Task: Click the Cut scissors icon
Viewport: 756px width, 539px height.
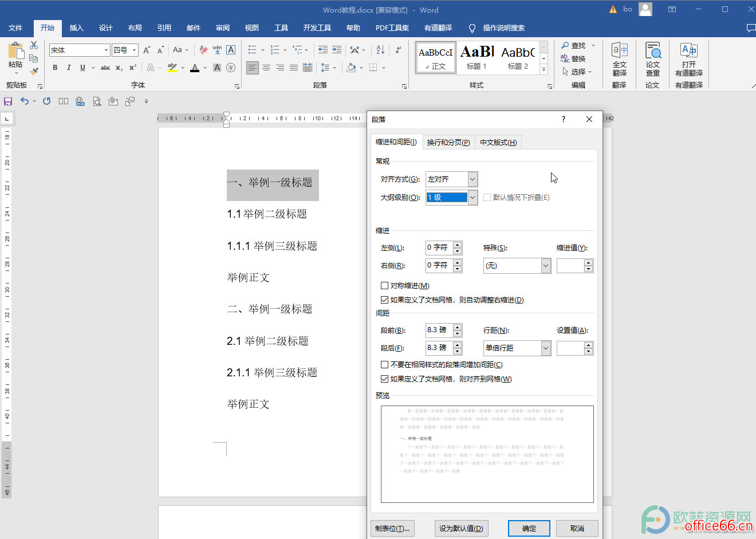Action: point(34,45)
